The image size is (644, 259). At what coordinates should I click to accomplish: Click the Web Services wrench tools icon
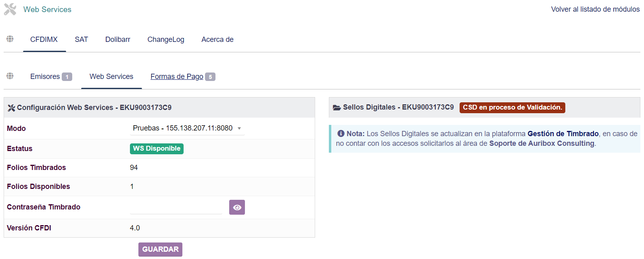tap(10, 9)
